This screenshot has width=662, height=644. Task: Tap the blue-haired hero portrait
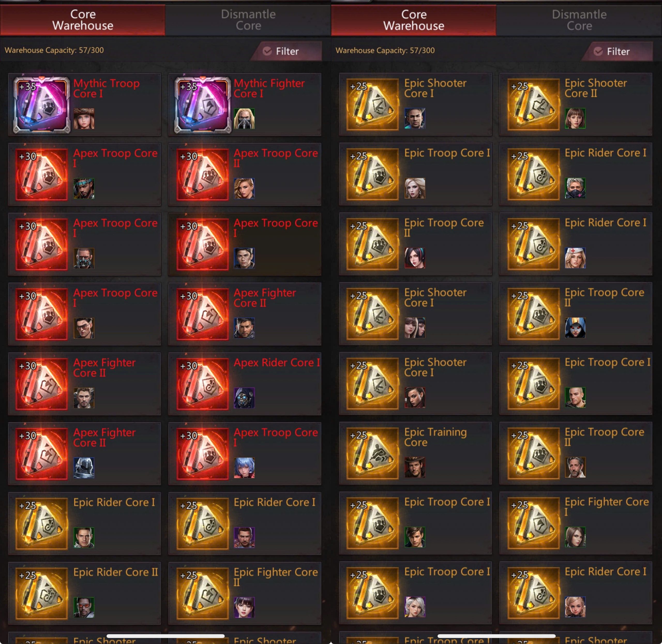point(244,468)
